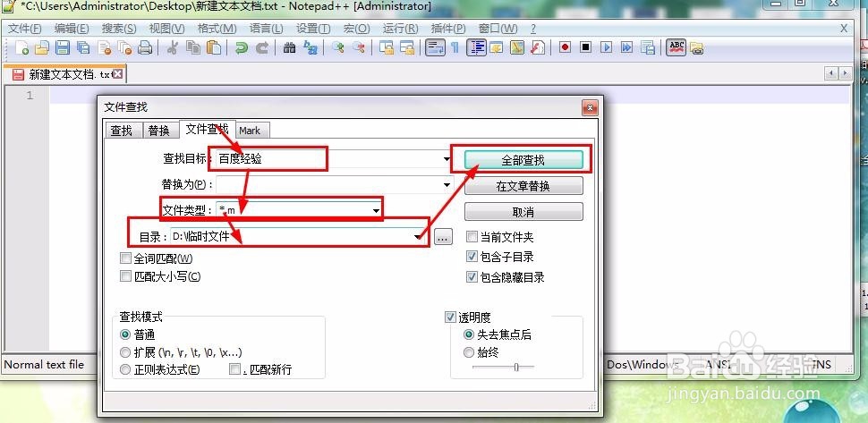Create a new file from the toolbar

pyautogui.click(x=22, y=48)
